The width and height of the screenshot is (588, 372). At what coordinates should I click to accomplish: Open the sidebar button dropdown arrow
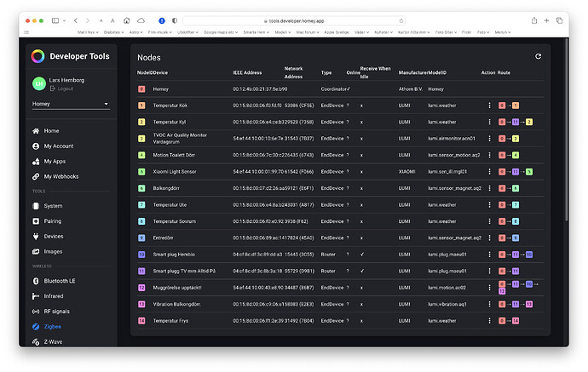(64, 20)
